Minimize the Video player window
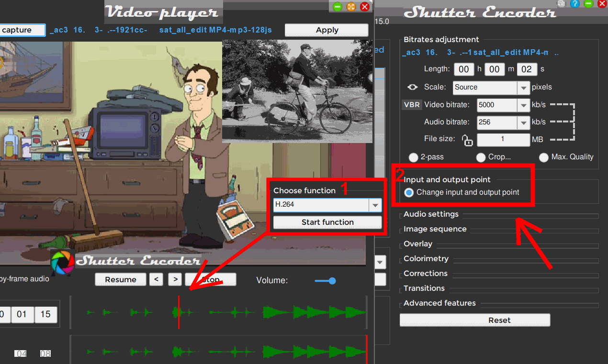608x364 pixels. click(x=338, y=7)
